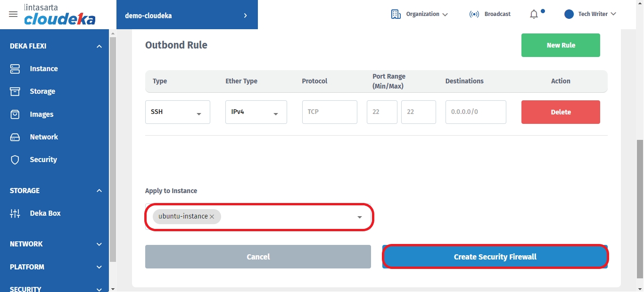This screenshot has height=292, width=644.
Task: Open the notification bell icon
Action: [x=534, y=14]
